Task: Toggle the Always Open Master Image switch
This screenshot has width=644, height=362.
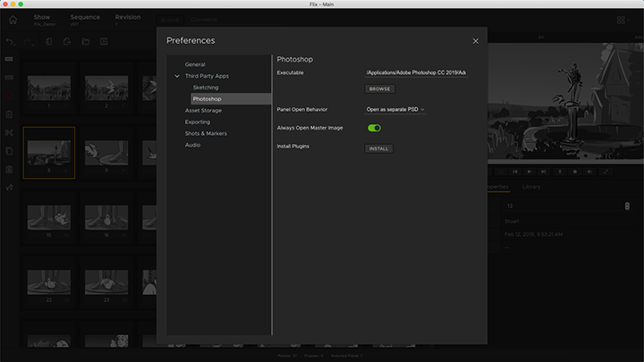Action: [x=374, y=128]
